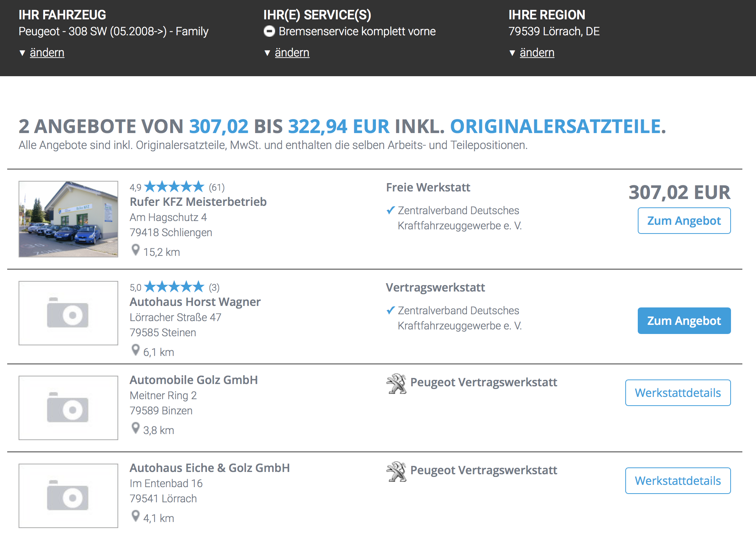Click location pin next to 3,8 km
756x533 pixels.
point(135,428)
